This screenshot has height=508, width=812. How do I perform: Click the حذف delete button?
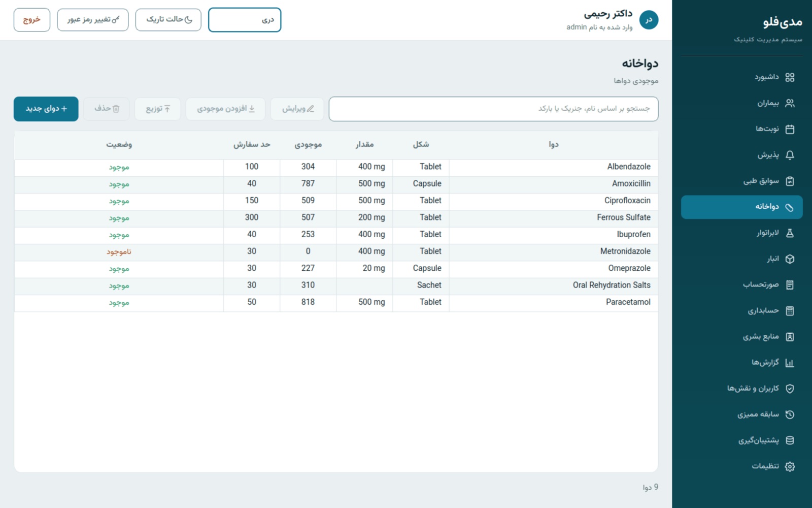click(x=107, y=109)
